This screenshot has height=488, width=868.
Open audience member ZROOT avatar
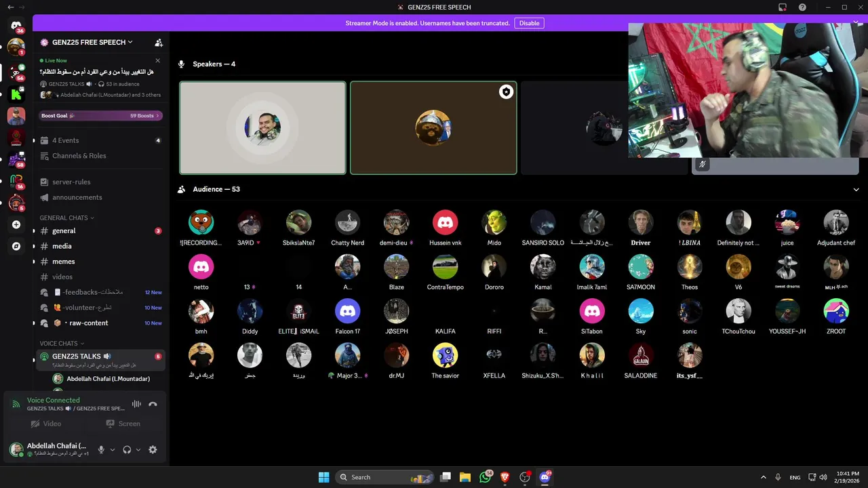tap(836, 311)
